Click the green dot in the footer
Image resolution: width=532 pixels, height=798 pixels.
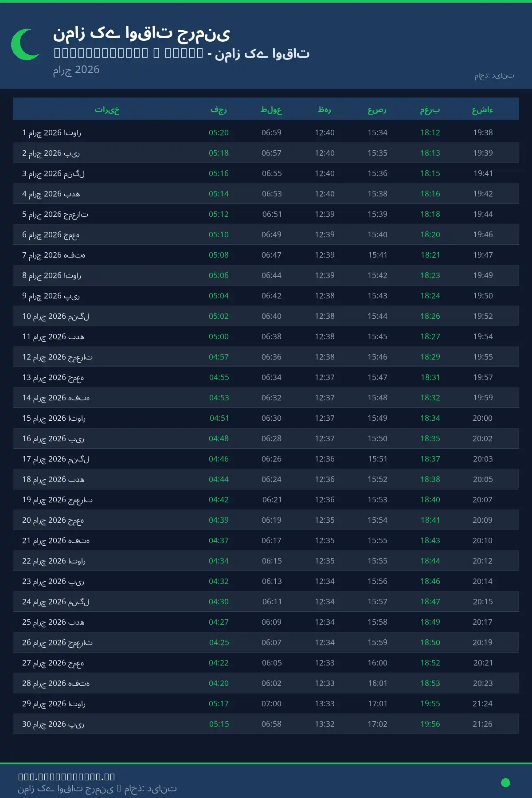[x=505, y=782]
